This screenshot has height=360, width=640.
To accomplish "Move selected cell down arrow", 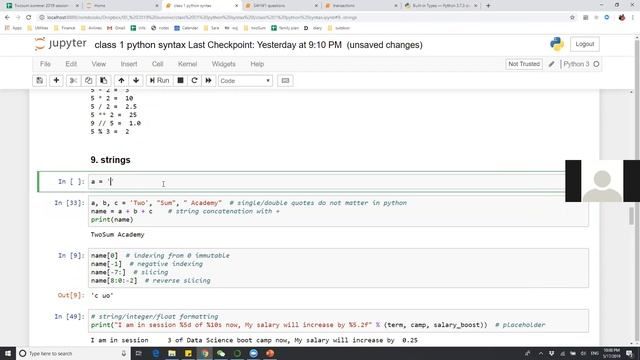I will [x=136, y=80].
